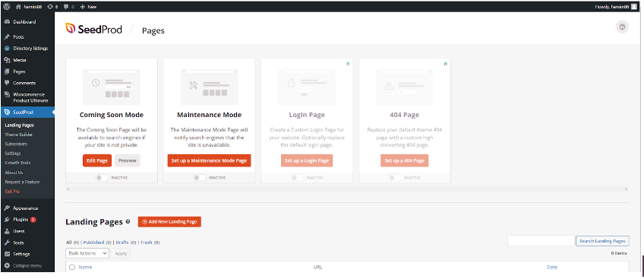The image size is (644, 279).
Task: Open Request a Feature submenu
Action: (22, 182)
